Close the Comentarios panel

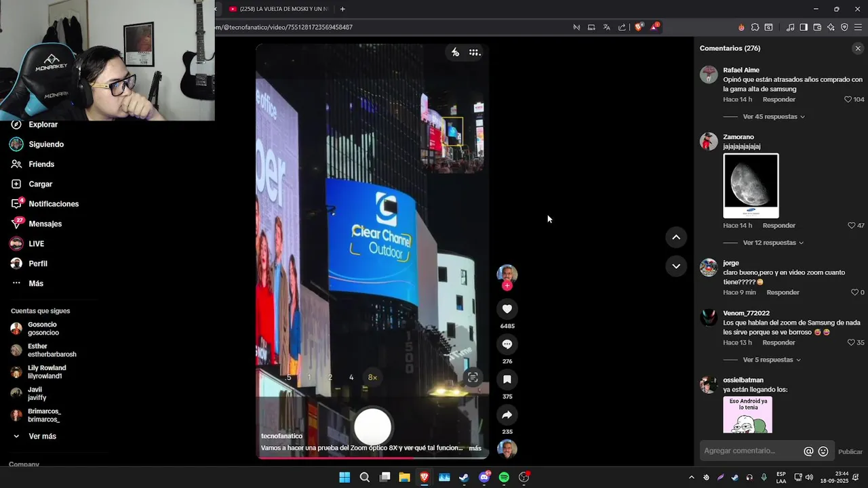[858, 49]
